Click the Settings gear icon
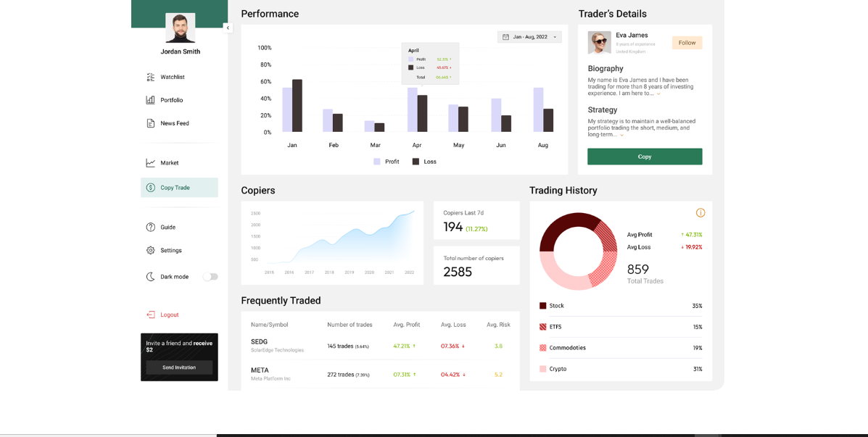The height and width of the screenshot is (437, 868). point(150,251)
